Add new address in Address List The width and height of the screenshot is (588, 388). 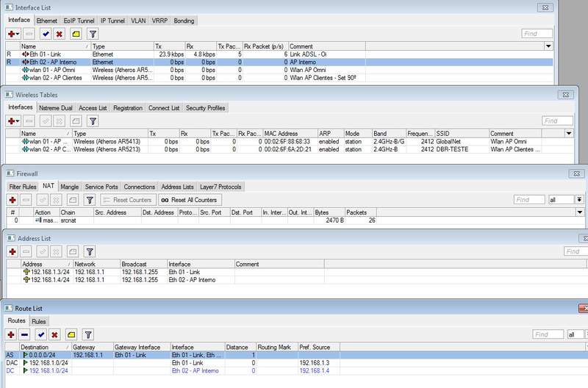point(12,251)
